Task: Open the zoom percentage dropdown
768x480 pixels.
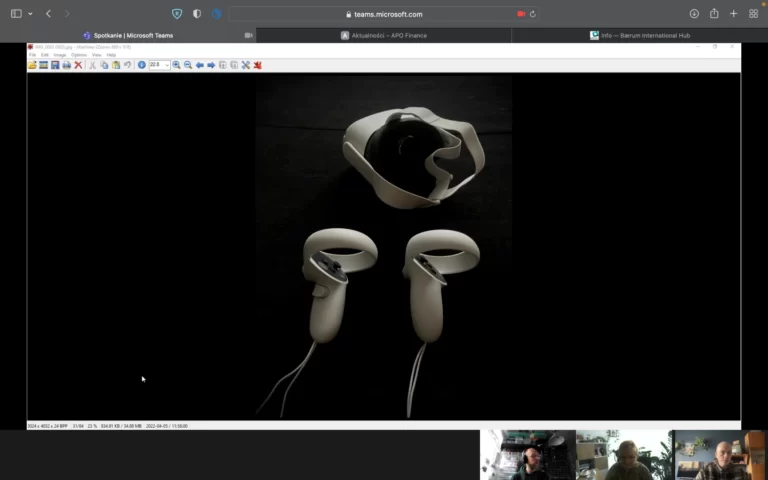Action: (x=166, y=65)
